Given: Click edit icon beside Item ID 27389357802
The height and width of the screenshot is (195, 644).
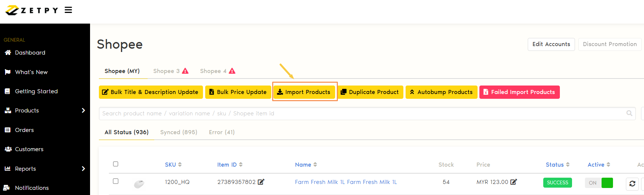Looking at the screenshot, I should pos(261,182).
